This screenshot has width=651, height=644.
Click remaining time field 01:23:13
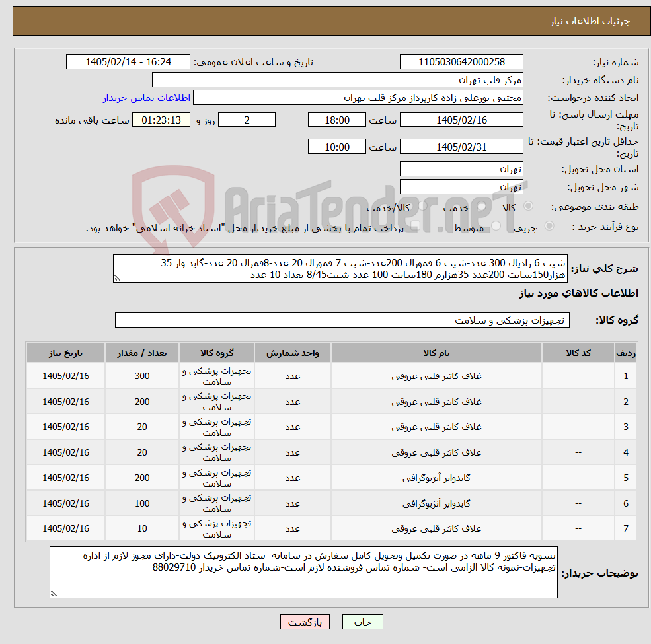(161, 120)
